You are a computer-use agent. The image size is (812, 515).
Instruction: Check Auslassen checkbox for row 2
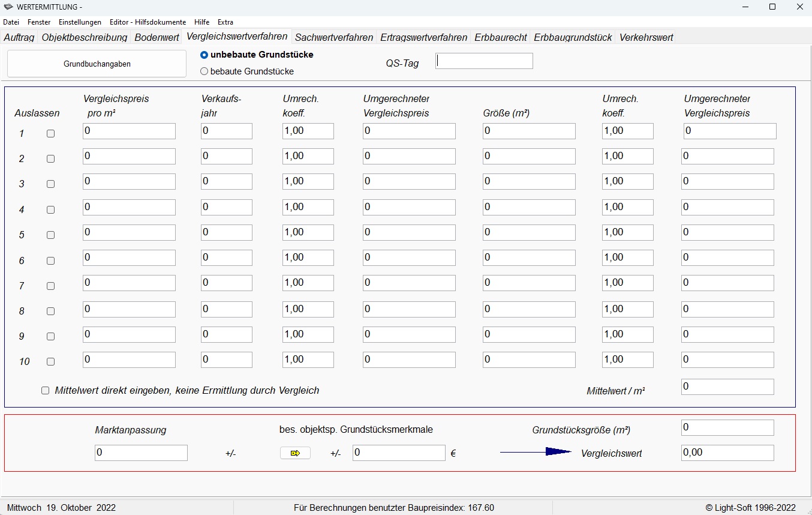coord(50,159)
